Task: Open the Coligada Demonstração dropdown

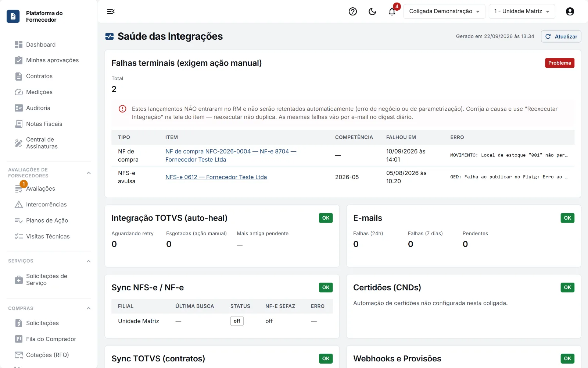Action: (444, 11)
